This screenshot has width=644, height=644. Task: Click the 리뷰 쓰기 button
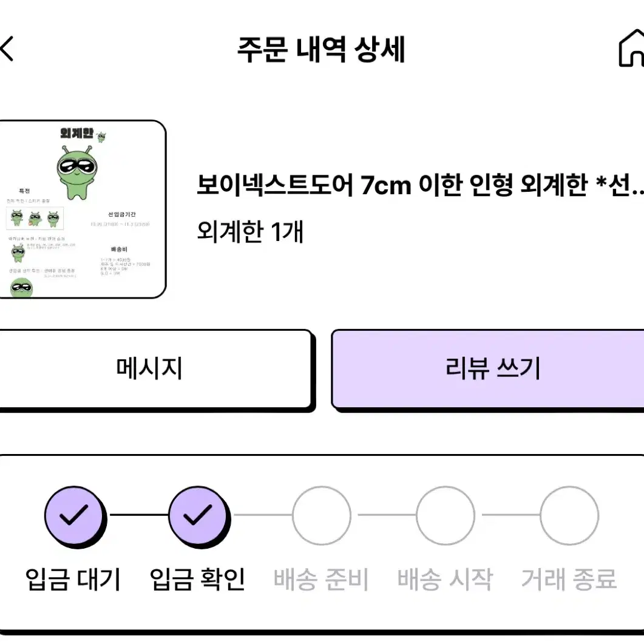[x=488, y=369]
